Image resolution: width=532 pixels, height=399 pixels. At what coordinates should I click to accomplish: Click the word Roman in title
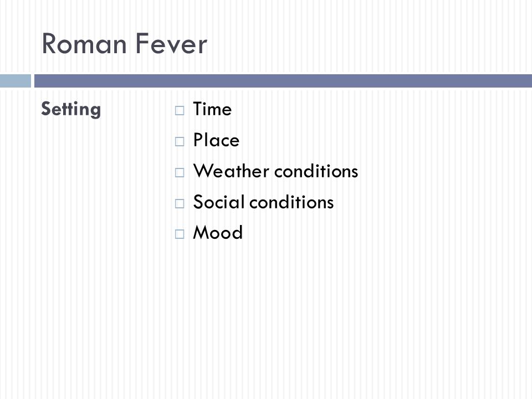click(84, 44)
